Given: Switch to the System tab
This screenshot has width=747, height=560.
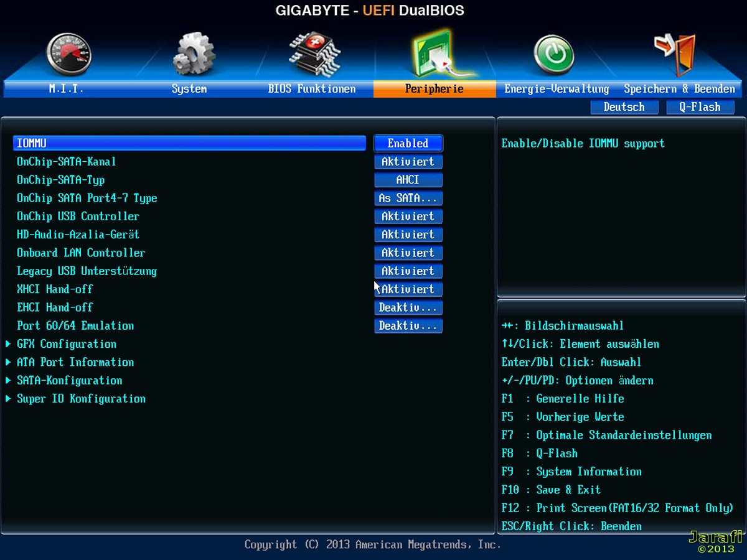Looking at the screenshot, I should pos(189,89).
